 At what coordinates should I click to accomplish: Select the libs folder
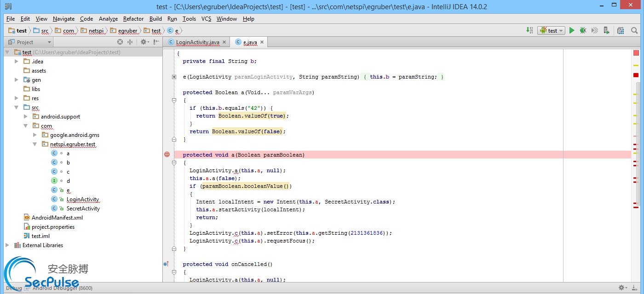pos(36,89)
